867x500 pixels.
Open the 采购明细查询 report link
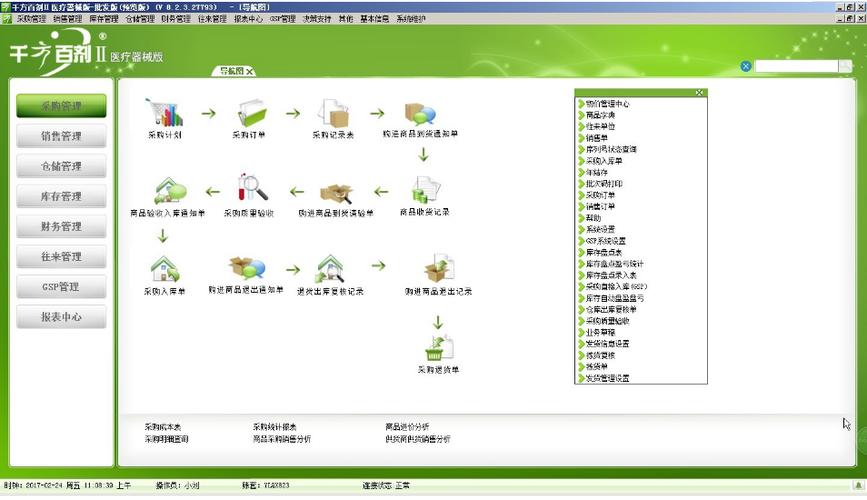coord(166,439)
